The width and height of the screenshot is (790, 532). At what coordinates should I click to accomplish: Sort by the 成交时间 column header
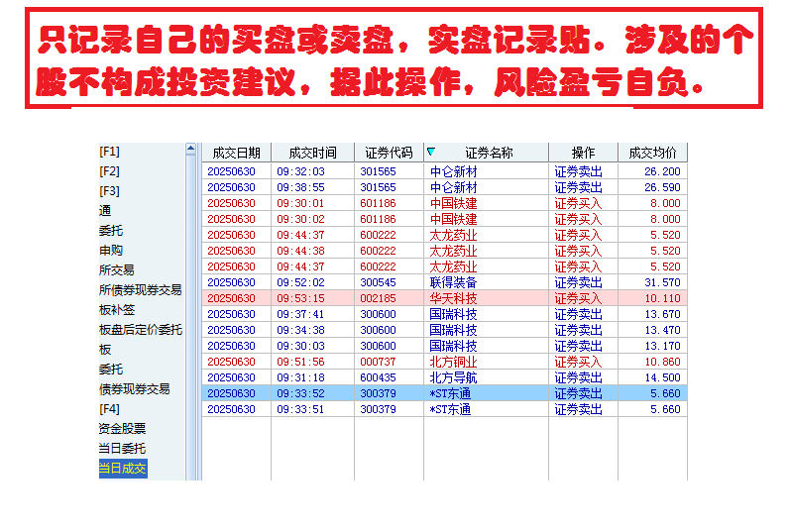click(x=313, y=153)
